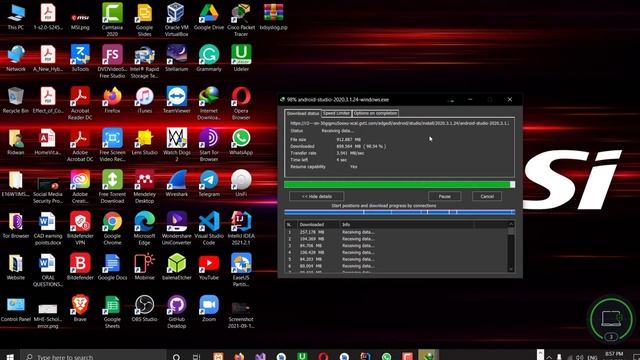Open MSI Dragon Center circular widget
This screenshot has height=360, width=640.
pos(611,319)
